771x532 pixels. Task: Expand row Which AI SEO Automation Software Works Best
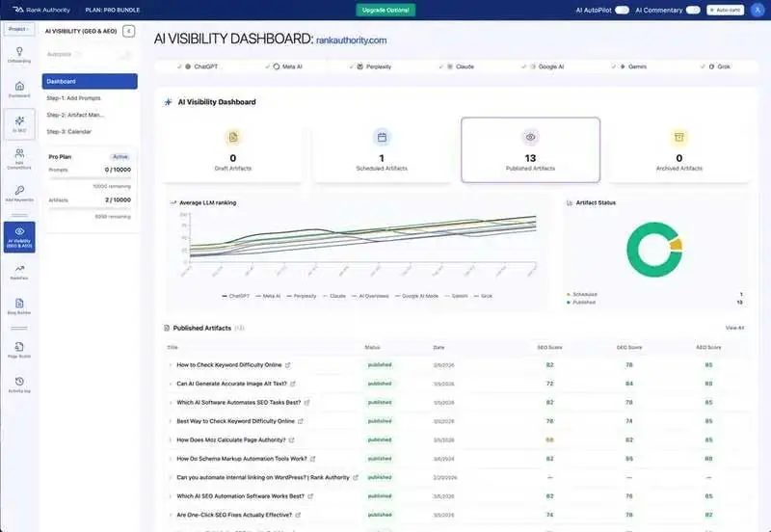171,496
